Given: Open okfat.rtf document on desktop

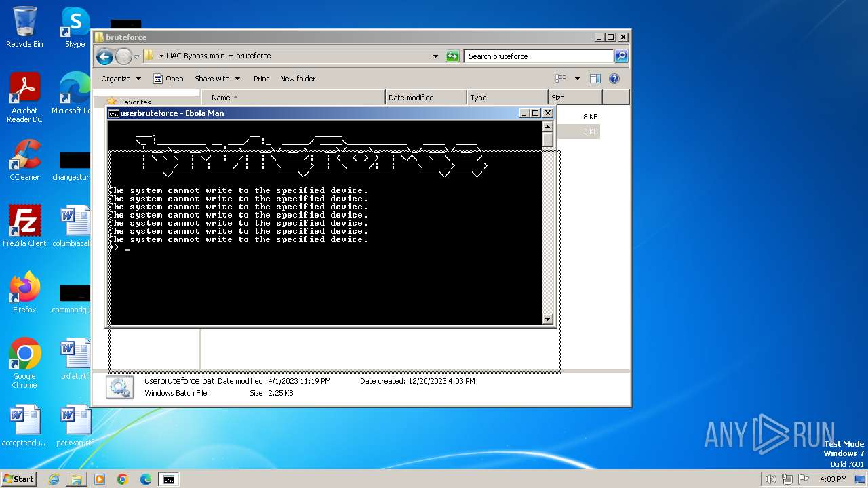Looking at the screenshot, I should [75, 359].
